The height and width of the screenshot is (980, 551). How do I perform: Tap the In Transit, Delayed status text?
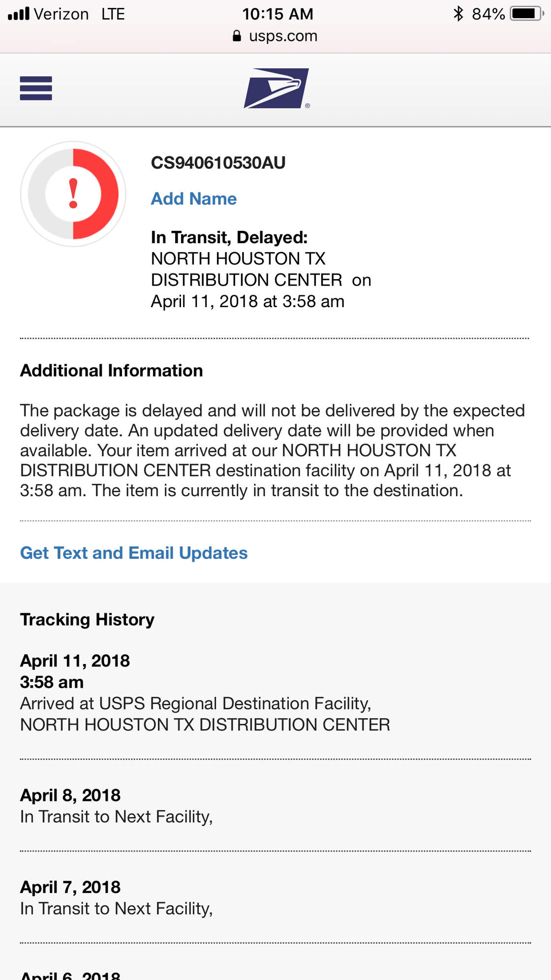point(229,238)
